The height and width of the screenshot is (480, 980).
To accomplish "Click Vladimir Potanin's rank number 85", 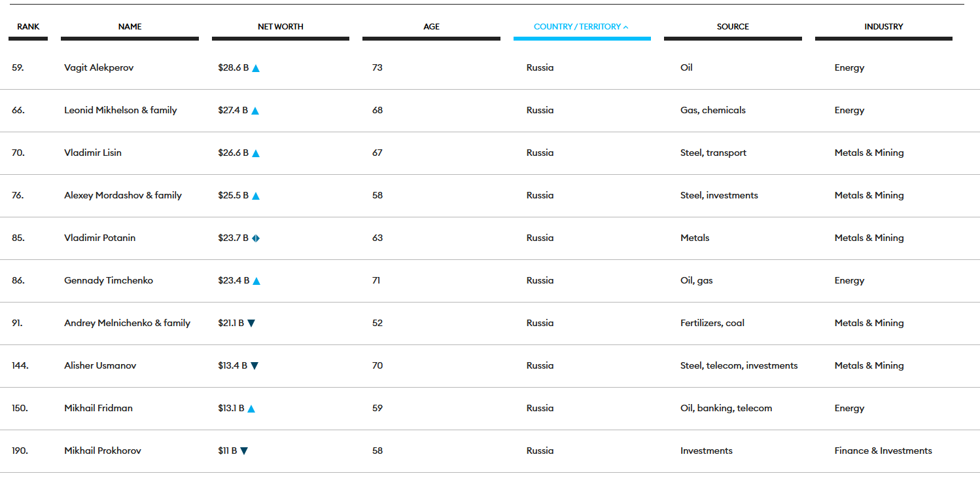I will [x=18, y=238].
